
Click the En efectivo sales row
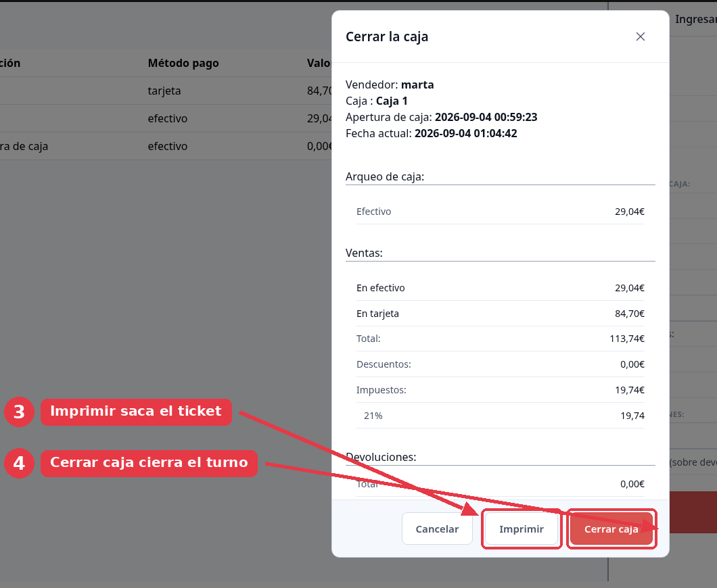(x=501, y=288)
